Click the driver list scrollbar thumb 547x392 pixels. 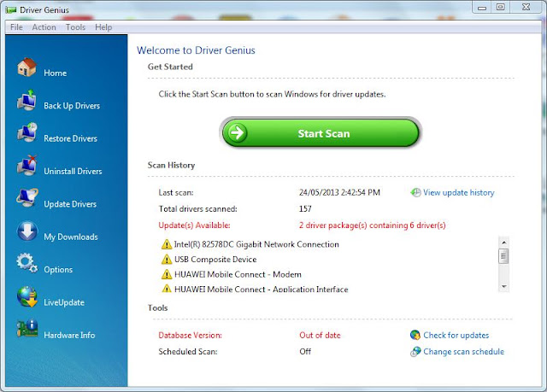click(503, 256)
